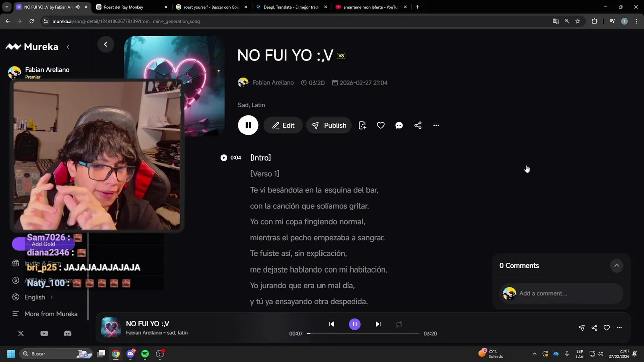The image size is (644, 362).
Task: Click the player bar song thumbnail
Action: [111, 327]
